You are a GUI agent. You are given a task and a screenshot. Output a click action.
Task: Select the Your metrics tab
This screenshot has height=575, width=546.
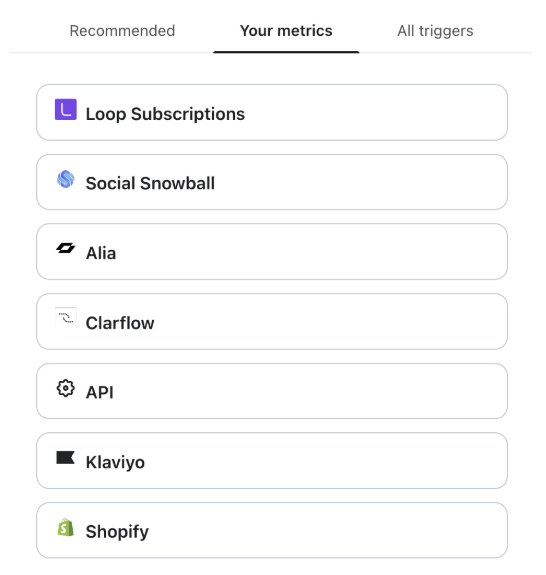tap(286, 31)
